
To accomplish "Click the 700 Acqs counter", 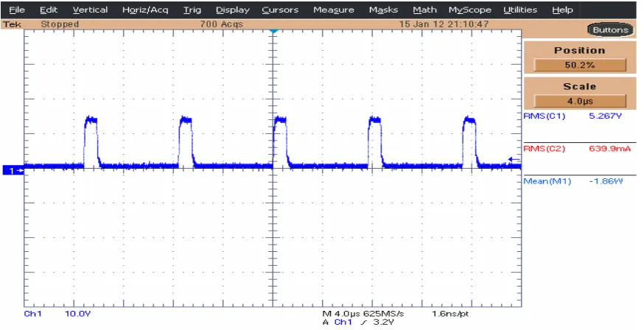I will pos(221,24).
